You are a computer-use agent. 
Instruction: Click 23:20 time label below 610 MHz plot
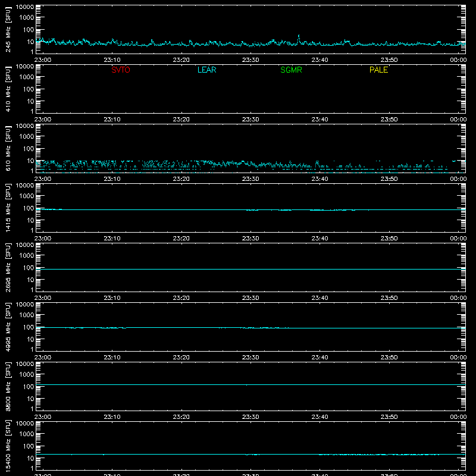pos(181,179)
